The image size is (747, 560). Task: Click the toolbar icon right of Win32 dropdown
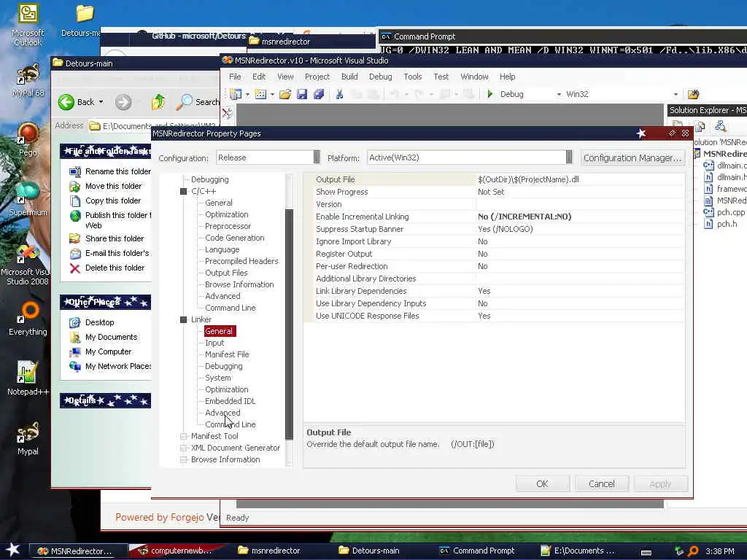click(693, 94)
